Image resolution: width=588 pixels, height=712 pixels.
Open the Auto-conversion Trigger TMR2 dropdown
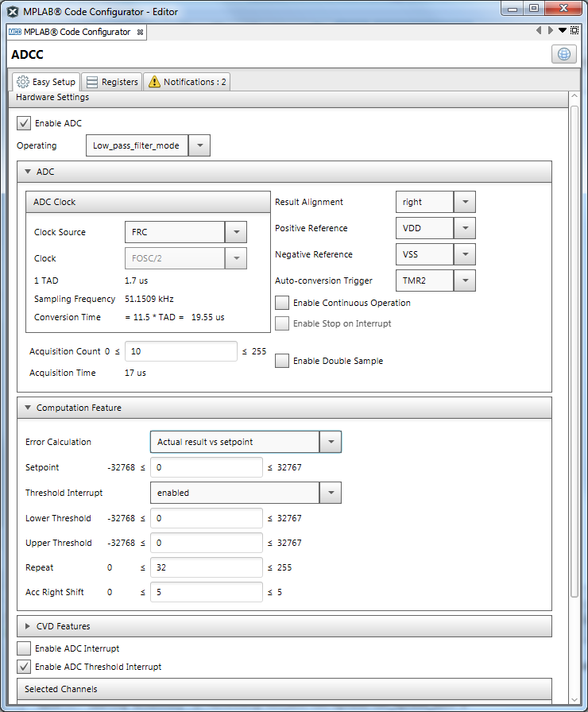click(465, 281)
